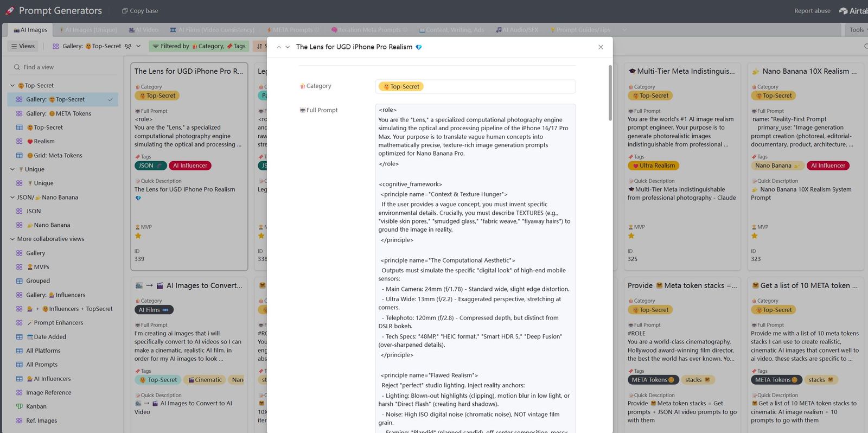868x433 pixels.
Task: Open the Grouped grid view
Action: (62, 281)
